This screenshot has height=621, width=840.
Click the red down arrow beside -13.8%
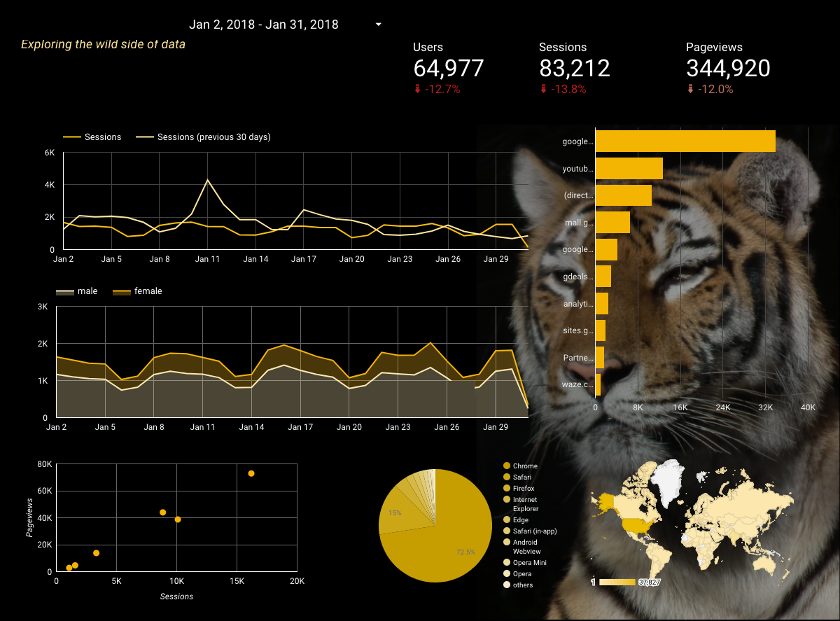(543, 89)
